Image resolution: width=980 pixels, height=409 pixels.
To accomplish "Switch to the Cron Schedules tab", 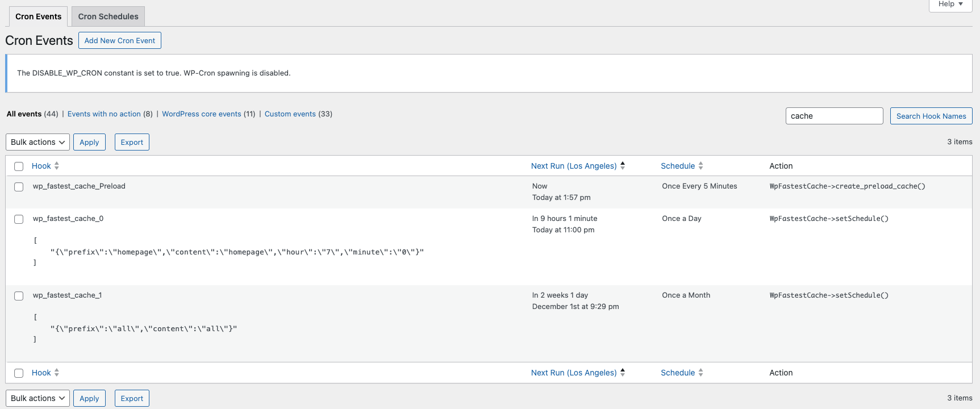I will (108, 16).
